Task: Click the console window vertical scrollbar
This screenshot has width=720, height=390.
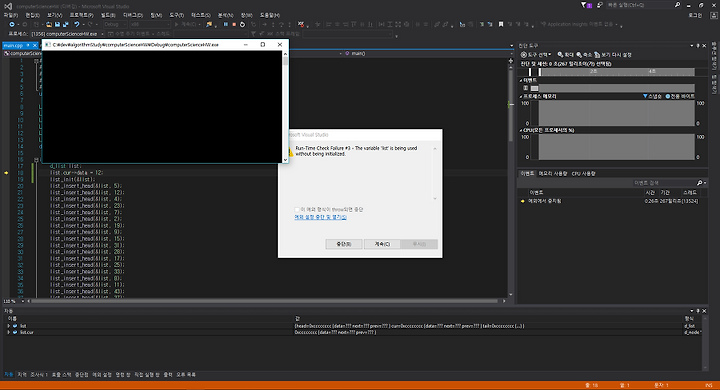Action: click(x=285, y=107)
